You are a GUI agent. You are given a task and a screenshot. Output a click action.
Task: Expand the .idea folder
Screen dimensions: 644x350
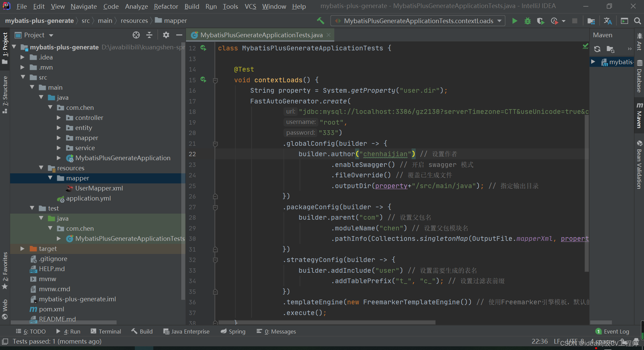[23, 57]
